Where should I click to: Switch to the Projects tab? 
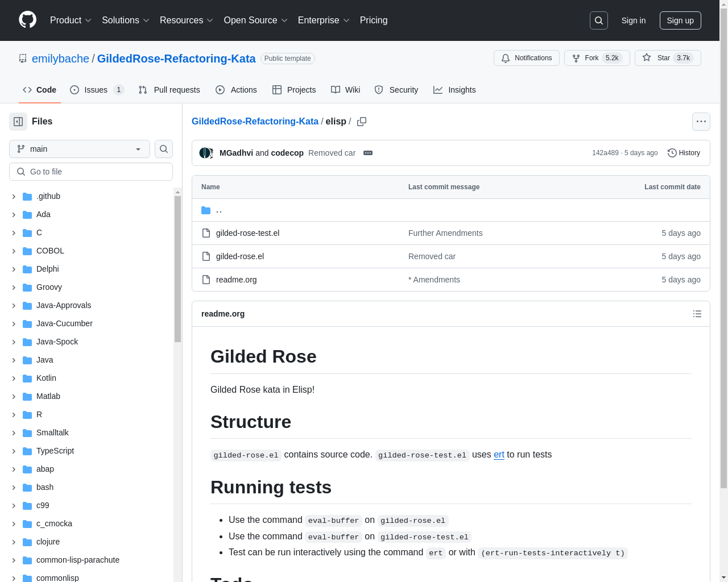pyautogui.click(x=294, y=90)
